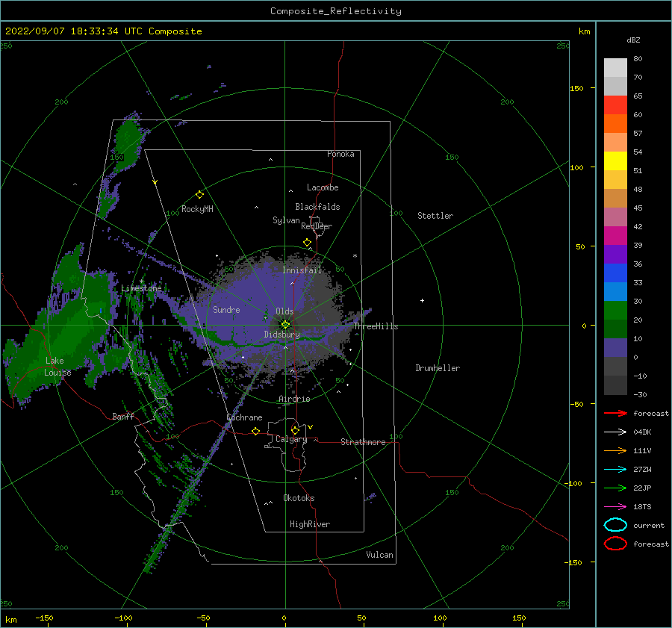
Task: Click the red forecast ellipse icon
Action: pos(615,544)
